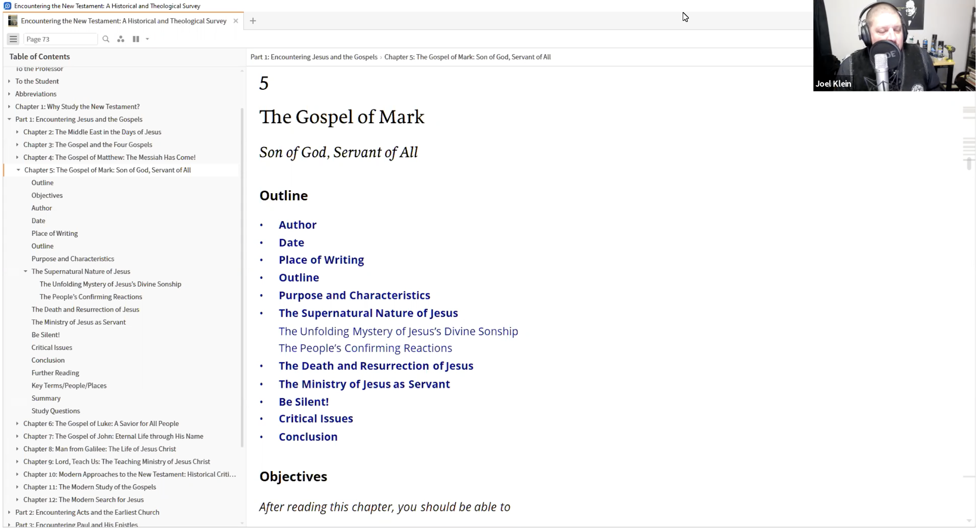Expand Chapter 6 Gospel of Luke node
This screenshot has width=980, height=530.
tap(17, 423)
